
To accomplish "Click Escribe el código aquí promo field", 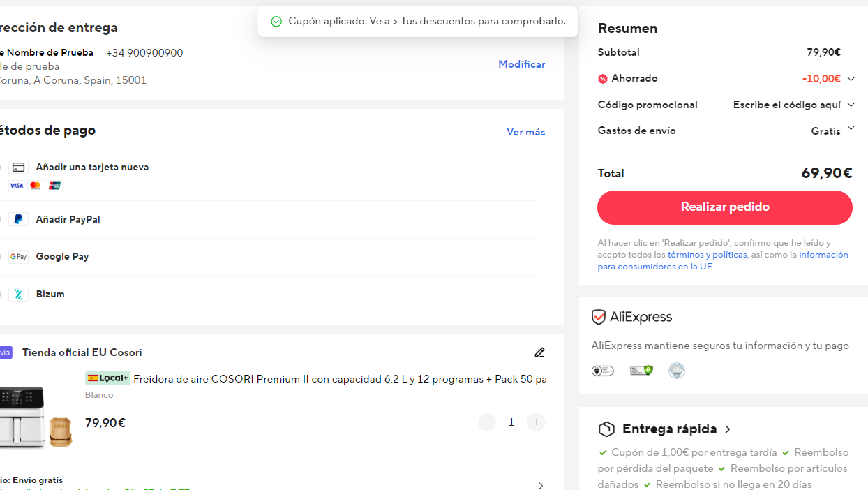I will point(787,105).
